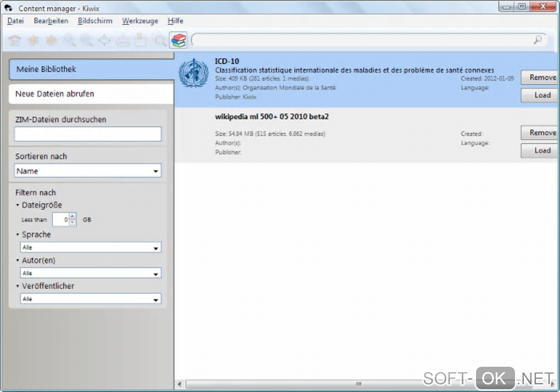This screenshot has width=560, height=392.
Task: Toggle fullscreen with the four-arrow icon
Action: [104, 40]
